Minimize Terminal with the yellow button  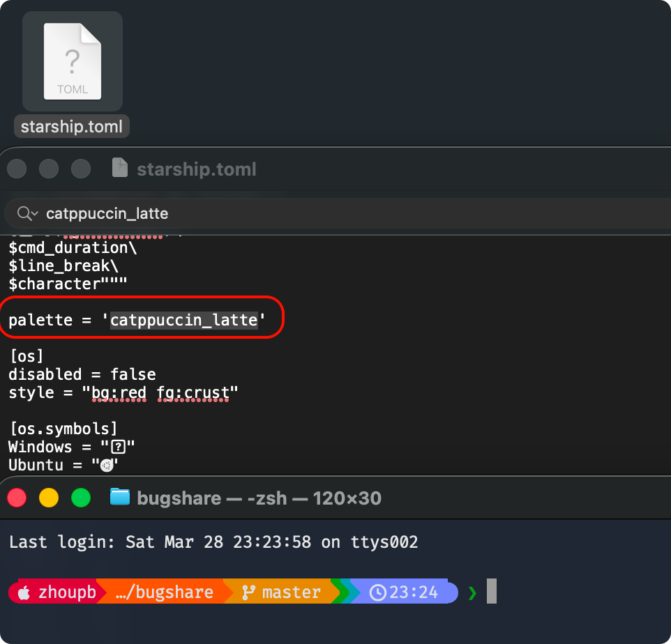tap(49, 498)
